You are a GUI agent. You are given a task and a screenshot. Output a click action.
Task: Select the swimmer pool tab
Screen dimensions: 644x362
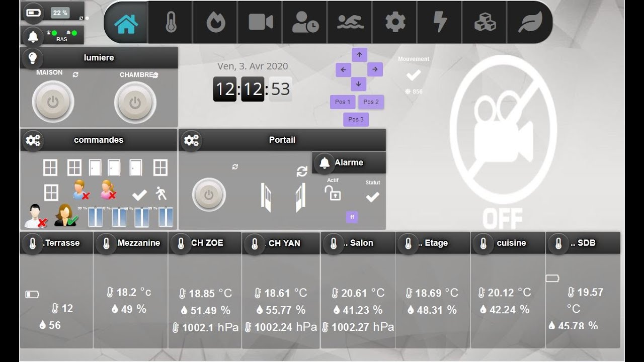coord(350,22)
